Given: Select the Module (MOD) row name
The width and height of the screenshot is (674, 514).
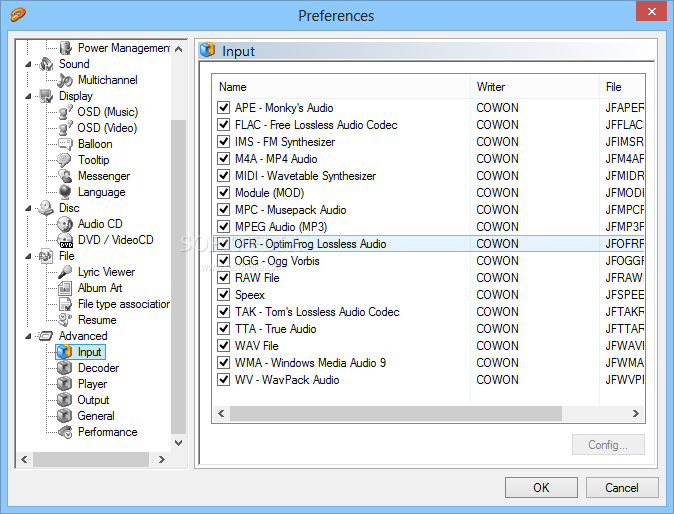Looking at the screenshot, I should (270, 193).
